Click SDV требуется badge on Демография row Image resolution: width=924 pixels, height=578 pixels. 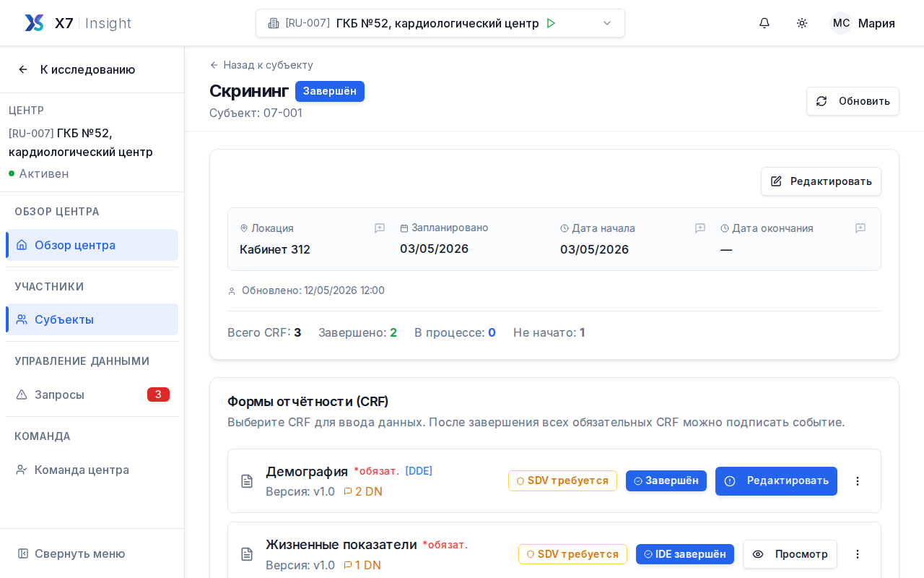tap(562, 480)
